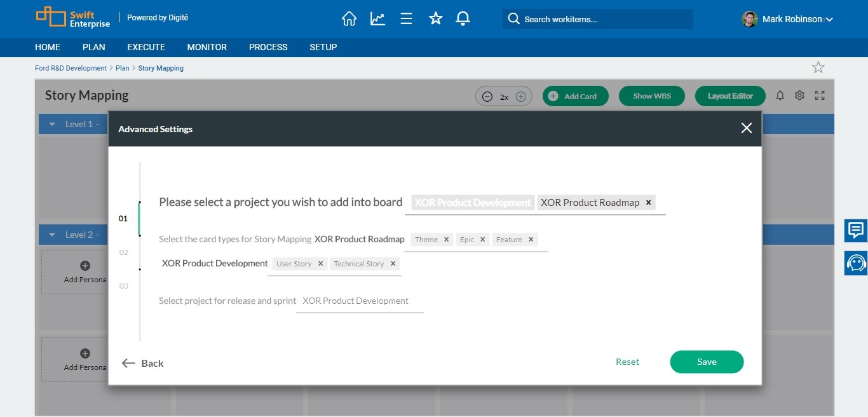
Task: Click the search magnifier icon
Action: pyautogui.click(x=513, y=19)
